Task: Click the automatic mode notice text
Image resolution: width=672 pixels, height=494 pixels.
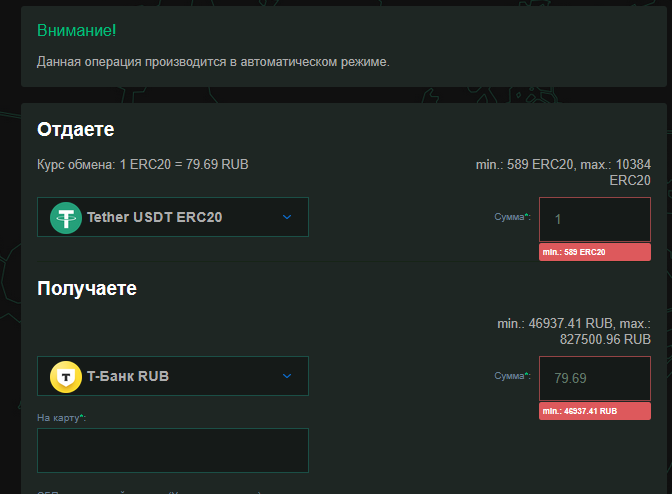Action: pyautogui.click(x=213, y=62)
